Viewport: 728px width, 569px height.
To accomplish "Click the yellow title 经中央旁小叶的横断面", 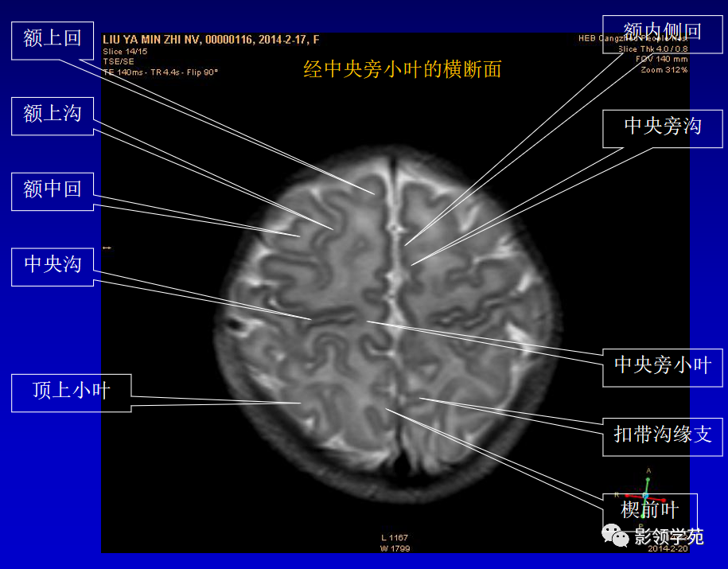I will pyautogui.click(x=403, y=69).
